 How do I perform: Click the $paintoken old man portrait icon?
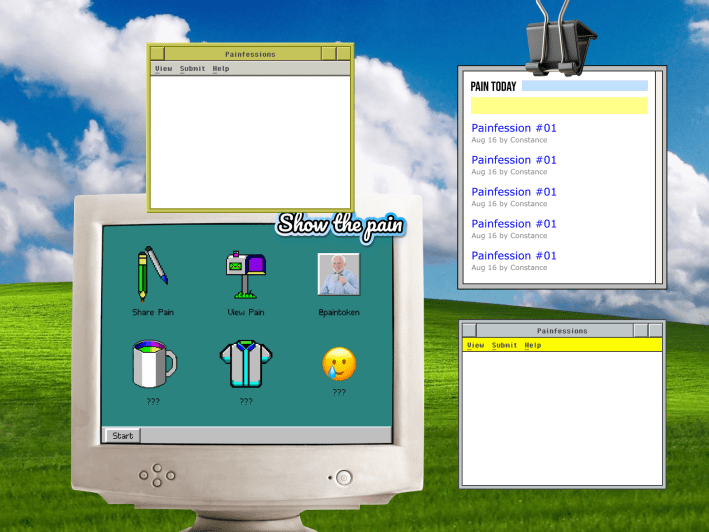(x=338, y=274)
